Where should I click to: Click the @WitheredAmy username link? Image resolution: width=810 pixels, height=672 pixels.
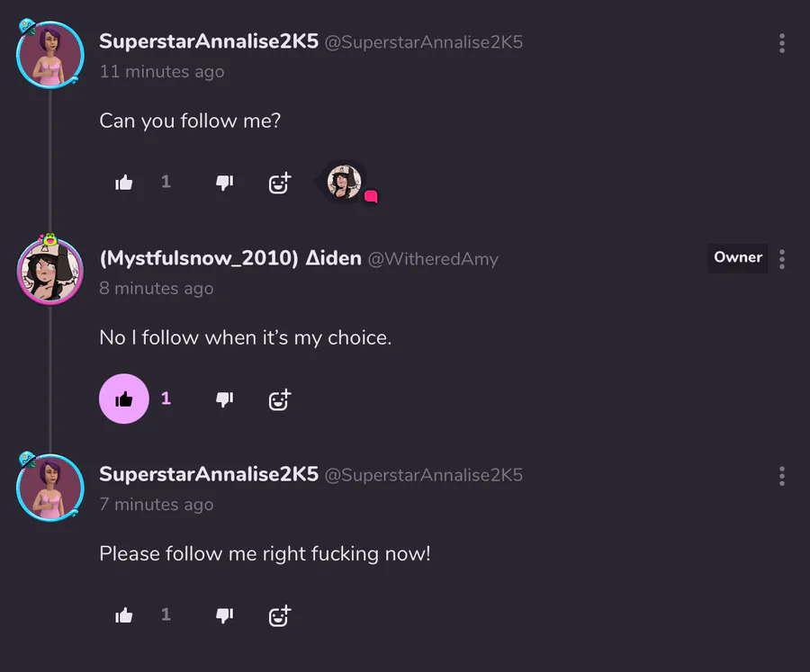click(434, 259)
